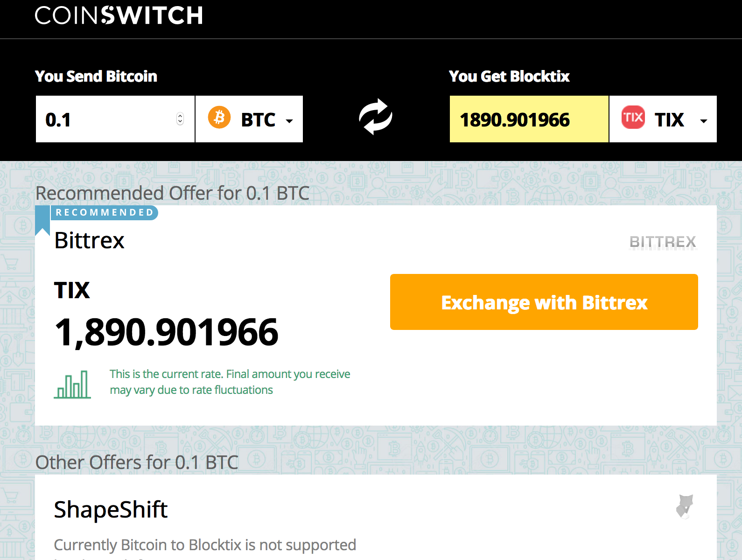Click the ShapeShift offer title

point(111,510)
